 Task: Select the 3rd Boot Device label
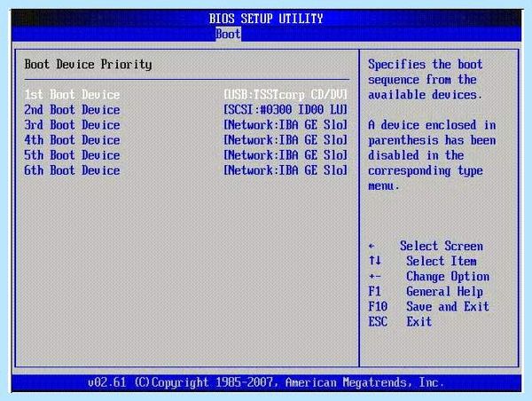click(72, 125)
